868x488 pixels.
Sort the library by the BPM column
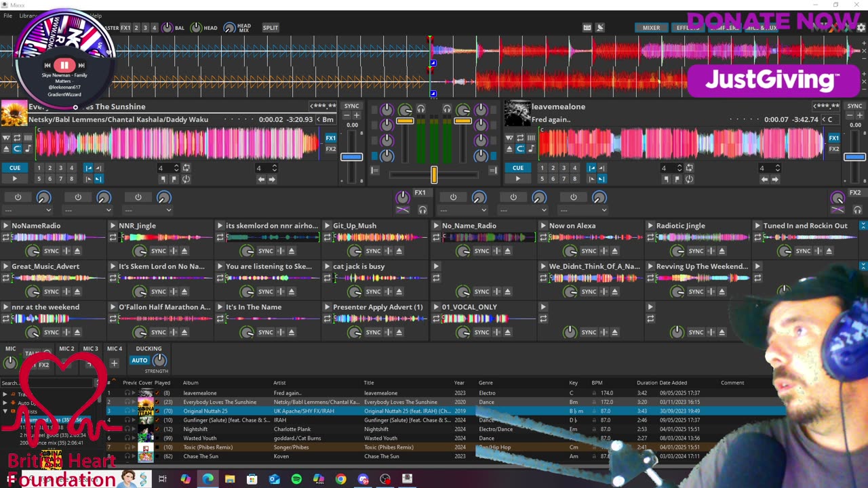click(x=597, y=383)
